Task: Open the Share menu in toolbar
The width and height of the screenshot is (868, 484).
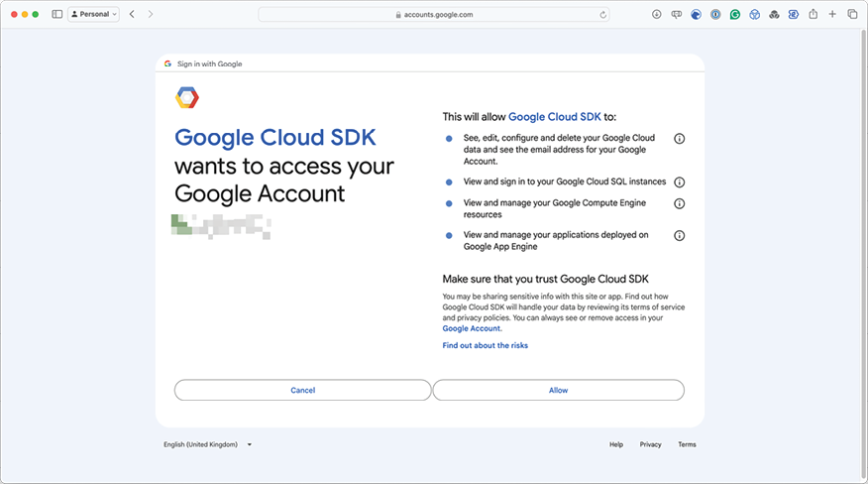Action: [x=813, y=15]
